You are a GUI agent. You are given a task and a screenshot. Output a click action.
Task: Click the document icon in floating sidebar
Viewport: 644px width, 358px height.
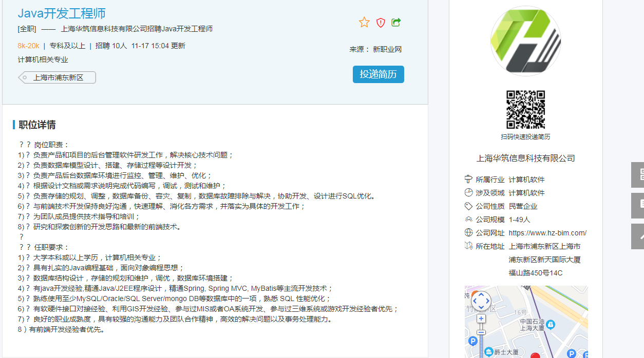638,205
